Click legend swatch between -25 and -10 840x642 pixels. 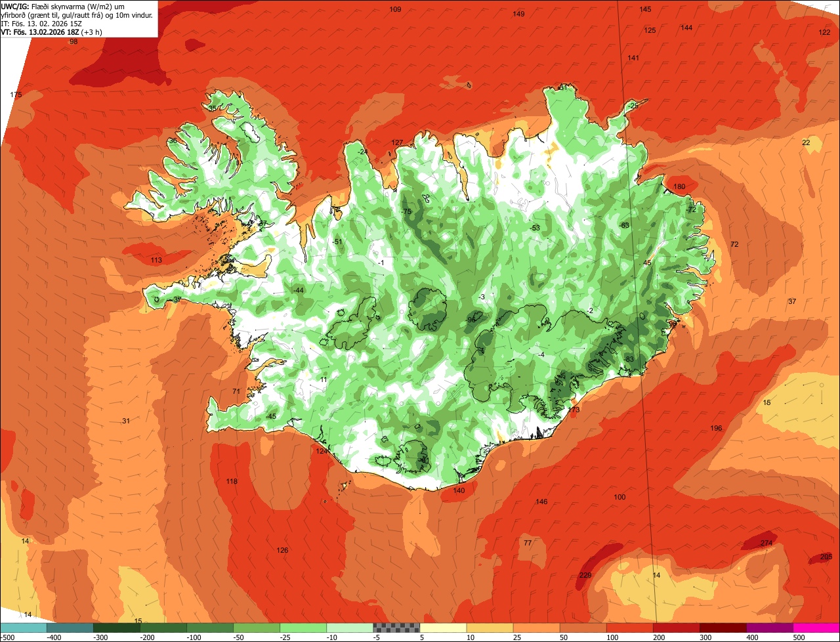(303, 628)
